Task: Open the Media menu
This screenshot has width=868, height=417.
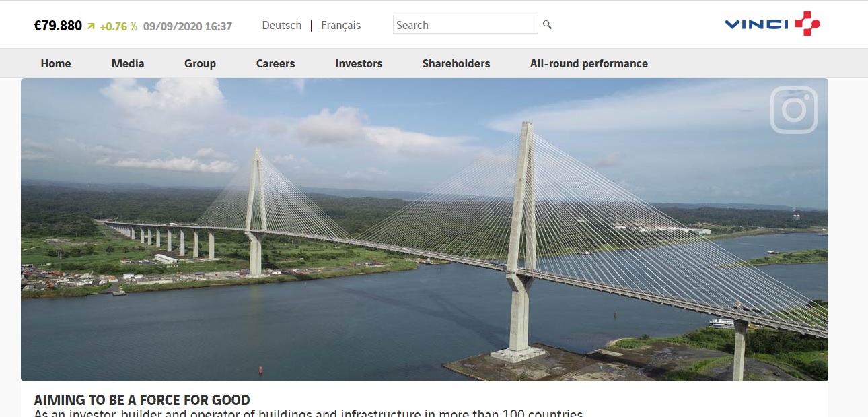Action: pos(128,63)
